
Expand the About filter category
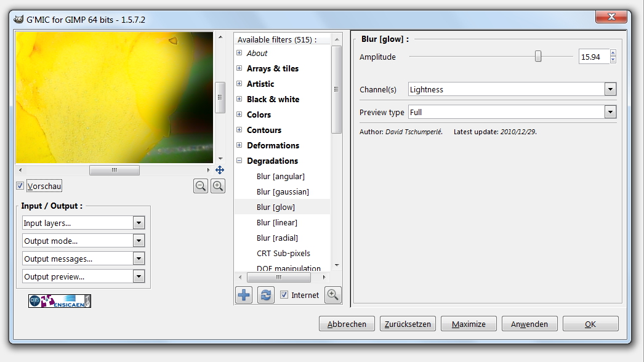239,52
